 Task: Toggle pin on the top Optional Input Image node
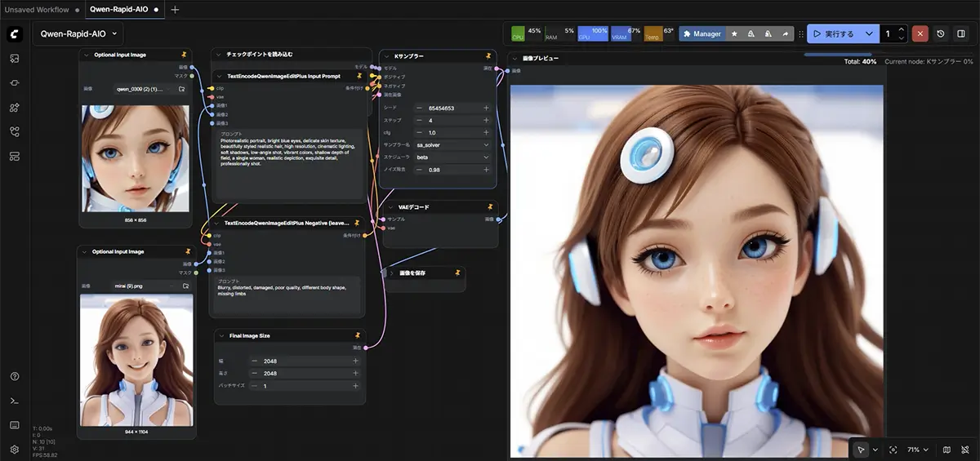[x=185, y=55]
